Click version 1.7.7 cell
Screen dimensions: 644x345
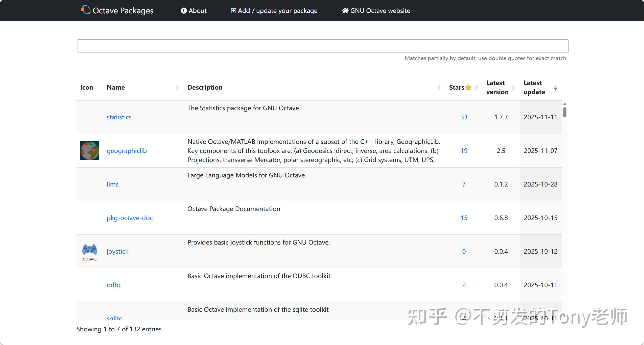501,117
